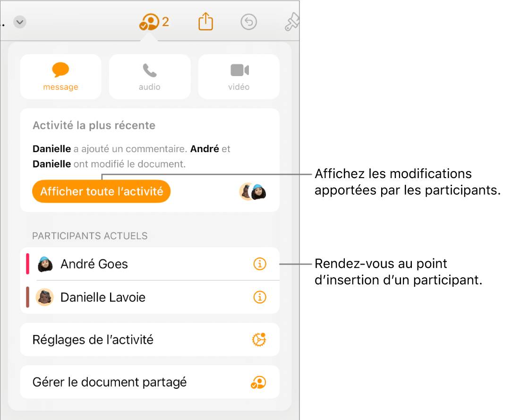The height and width of the screenshot is (420, 512).
Task: Click the manage shared document icon
Action: [x=258, y=382]
